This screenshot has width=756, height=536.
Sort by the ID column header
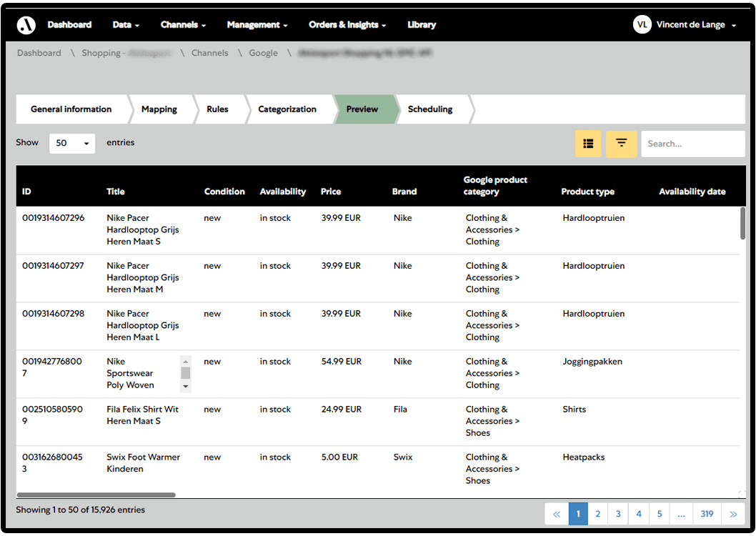[x=26, y=192]
